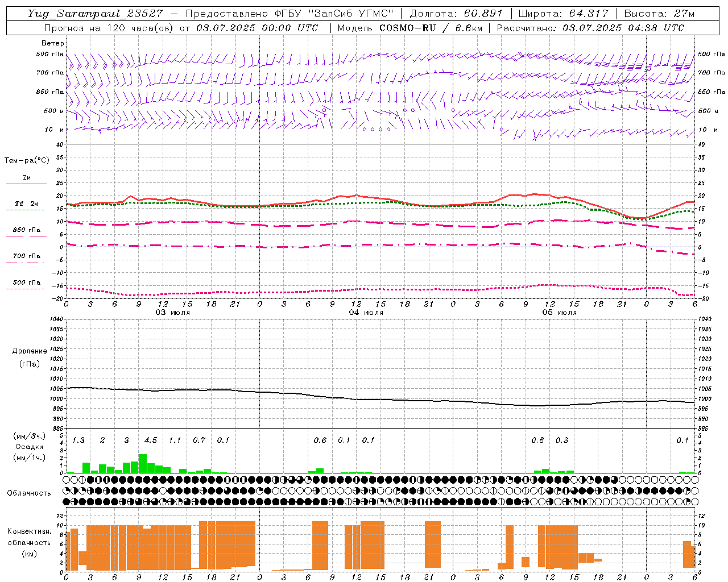Click the (км) unit of convective cloudiness
The width and height of the screenshot is (728, 582).
(30, 554)
